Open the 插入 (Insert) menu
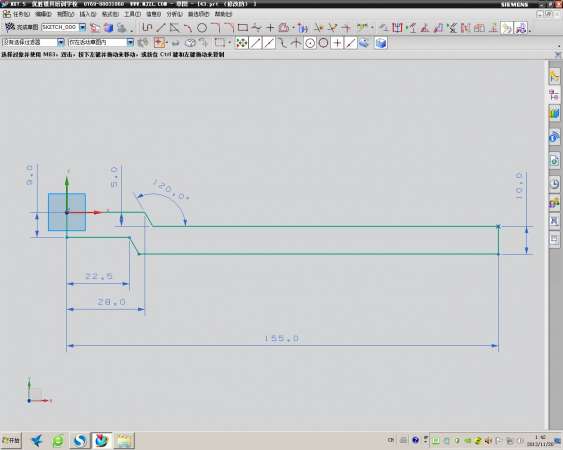This screenshot has width=563, height=450. pos(88,14)
